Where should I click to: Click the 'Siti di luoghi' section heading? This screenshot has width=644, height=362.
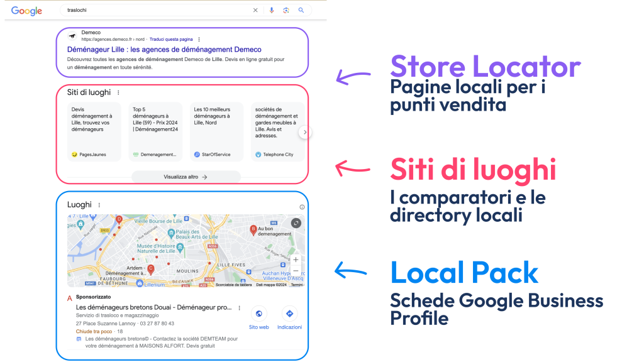click(89, 92)
